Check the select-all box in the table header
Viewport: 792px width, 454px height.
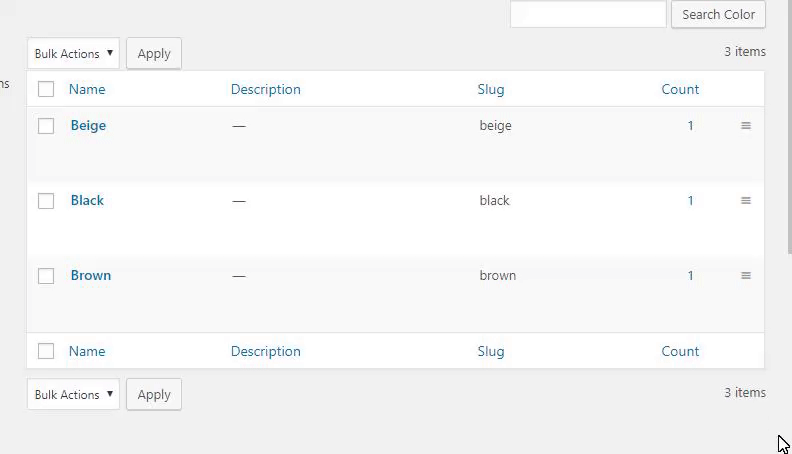click(x=46, y=90)
